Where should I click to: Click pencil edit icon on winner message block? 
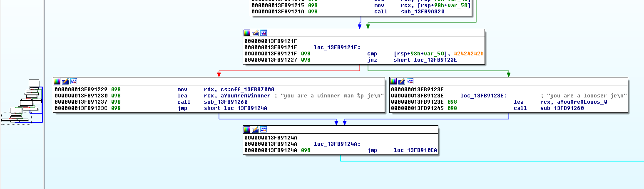65,81
